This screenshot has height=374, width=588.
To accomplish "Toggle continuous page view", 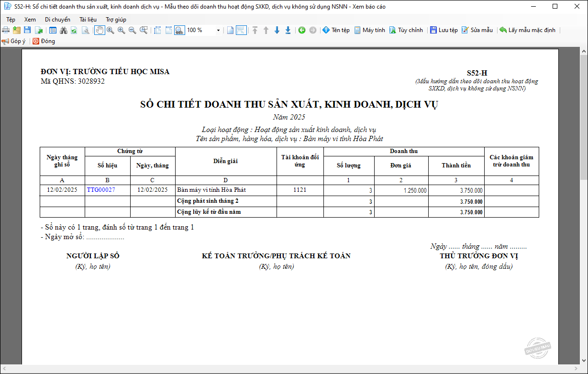I will pyautogui.click(x=241, y=30).
